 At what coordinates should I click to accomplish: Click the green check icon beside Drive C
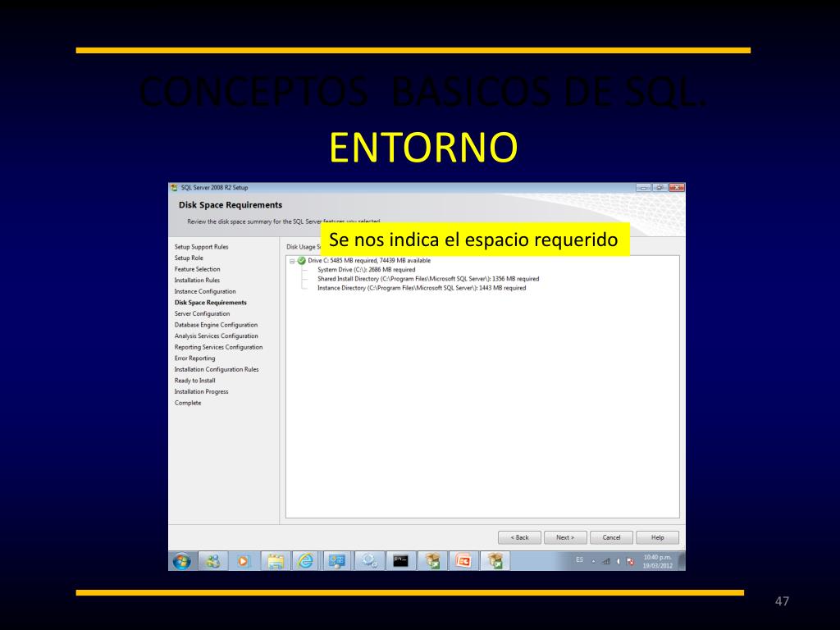[302, 261]
